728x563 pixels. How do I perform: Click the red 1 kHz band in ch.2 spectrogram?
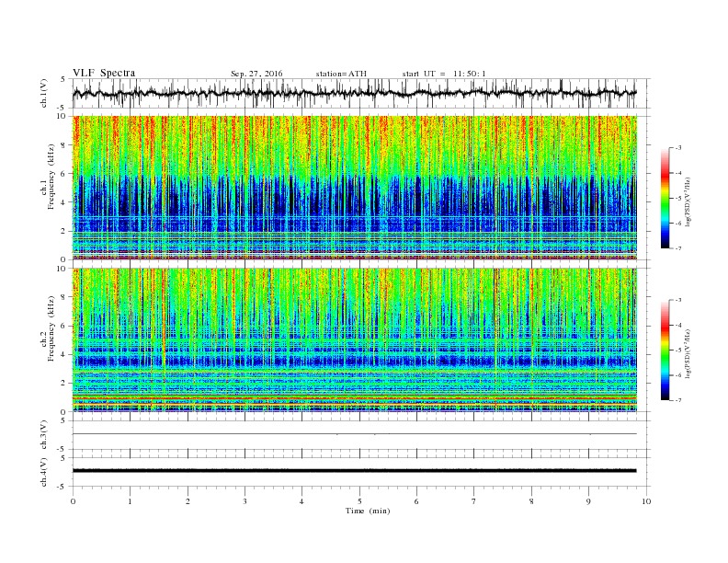coord(355,398)
